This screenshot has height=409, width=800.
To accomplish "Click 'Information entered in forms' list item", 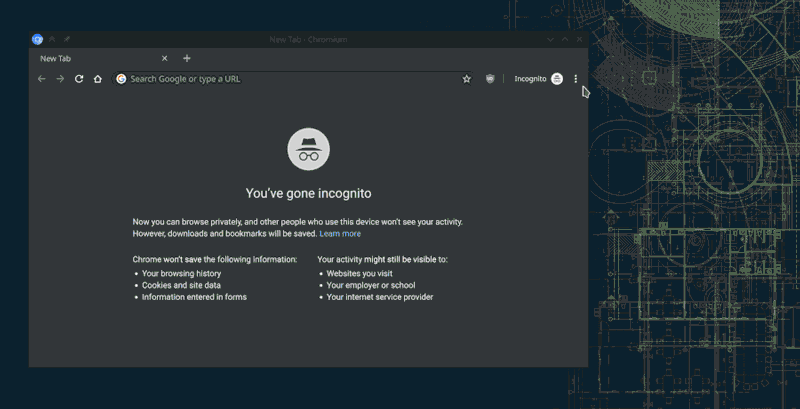I will (x=194, y=297).
